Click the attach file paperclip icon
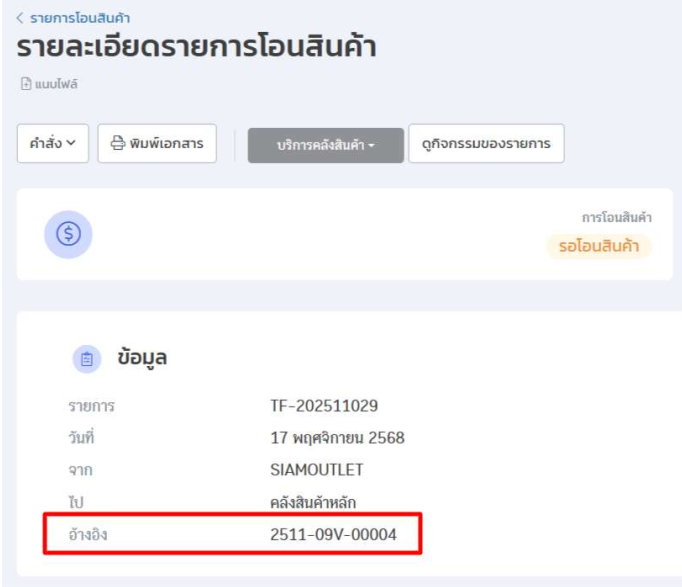Viewport: 682px width, 587px height. click(26, 84)
